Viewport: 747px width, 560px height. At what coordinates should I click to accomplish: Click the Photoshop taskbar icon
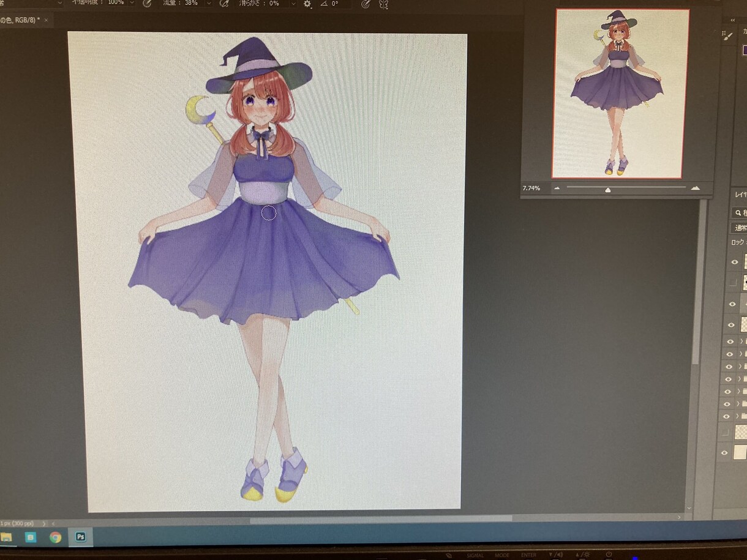pos(80,537)
